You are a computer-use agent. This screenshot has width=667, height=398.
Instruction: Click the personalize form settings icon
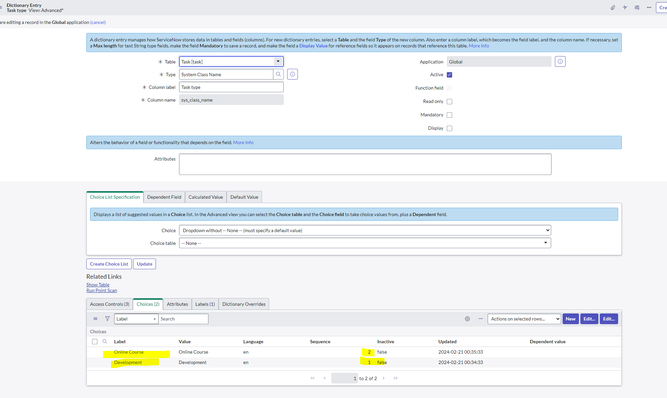[x=637, y=8]
